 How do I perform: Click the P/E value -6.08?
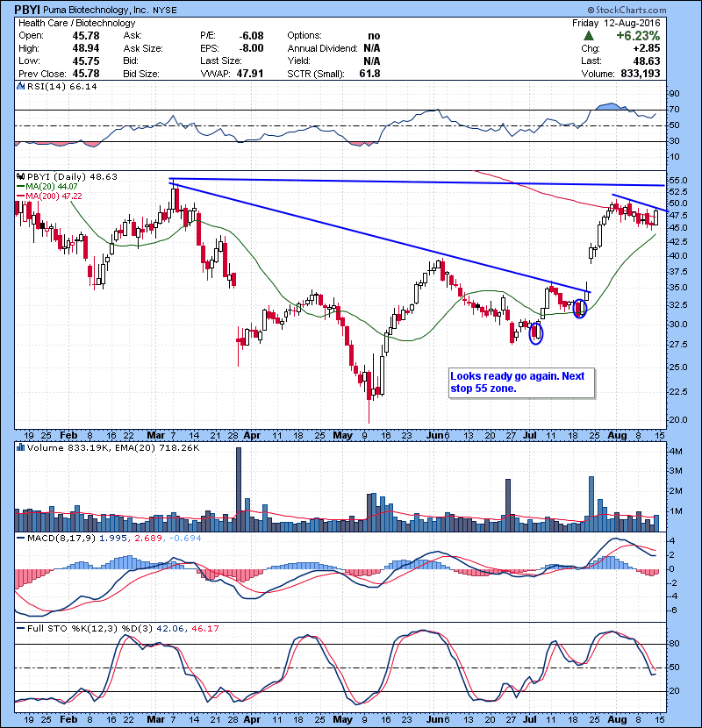point(251,36)
